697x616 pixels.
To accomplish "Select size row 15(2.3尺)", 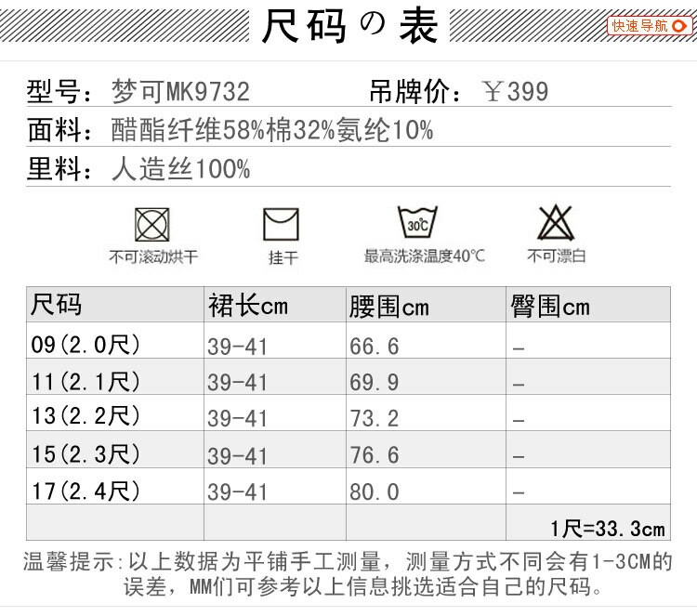I will 348,450.
